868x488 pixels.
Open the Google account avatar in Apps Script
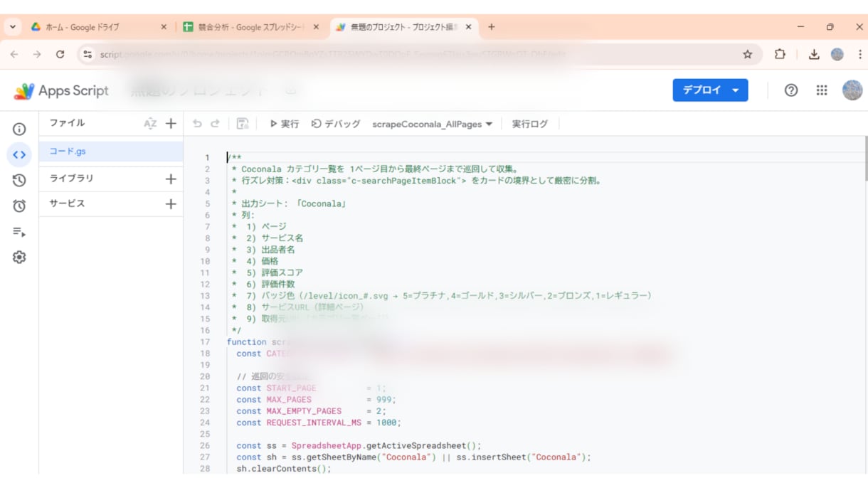tap(852, 90)
